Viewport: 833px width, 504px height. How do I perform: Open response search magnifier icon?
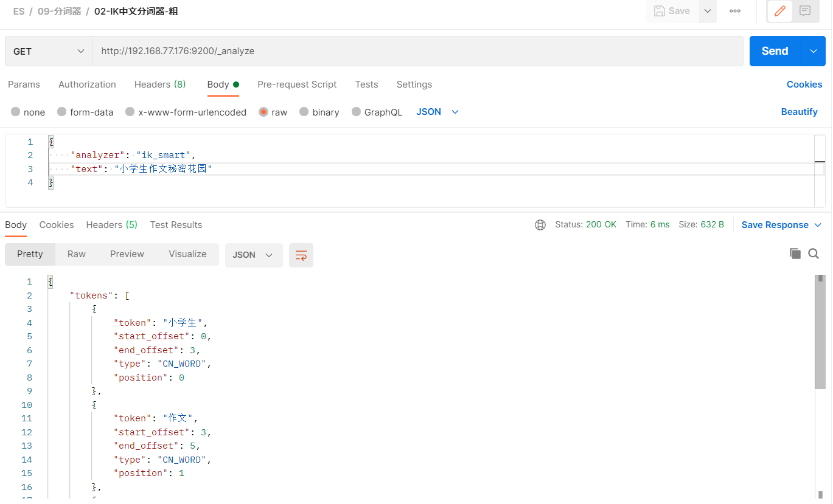click(x=814, y=254)
